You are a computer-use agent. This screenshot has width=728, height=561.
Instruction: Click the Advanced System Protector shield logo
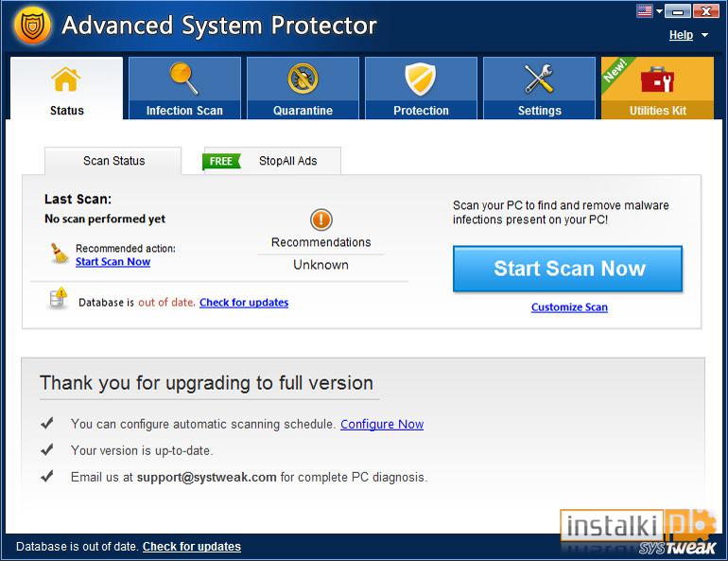click(x=32, y=26)
